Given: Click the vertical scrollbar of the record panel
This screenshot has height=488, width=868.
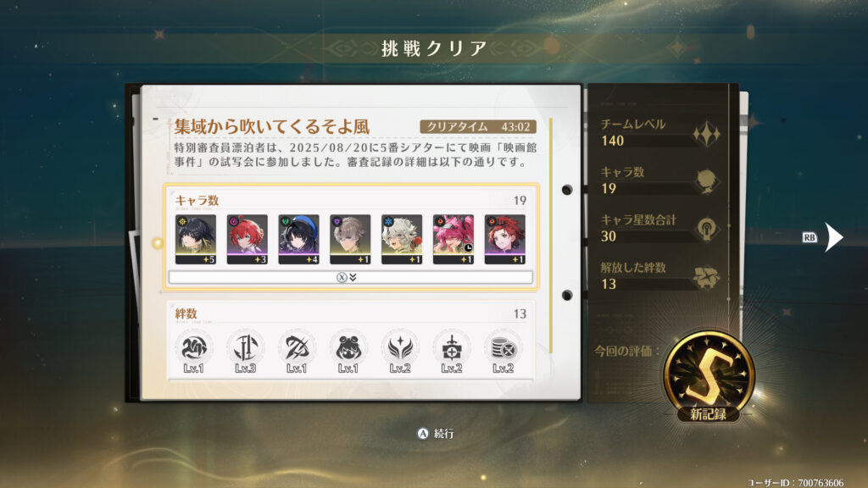Looking at the screenshot, I should [x=551, y=236].
